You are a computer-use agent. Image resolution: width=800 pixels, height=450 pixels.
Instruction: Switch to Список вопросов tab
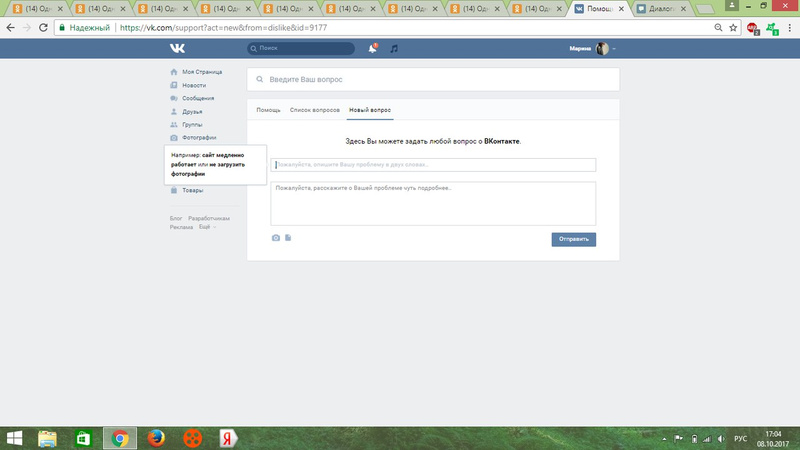tap(314, 109)
